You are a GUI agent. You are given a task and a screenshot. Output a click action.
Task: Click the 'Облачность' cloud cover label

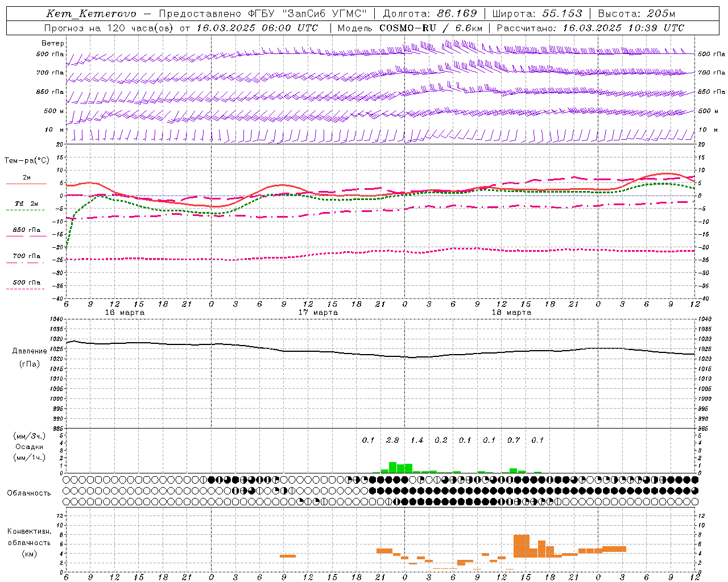pos(29,493)
